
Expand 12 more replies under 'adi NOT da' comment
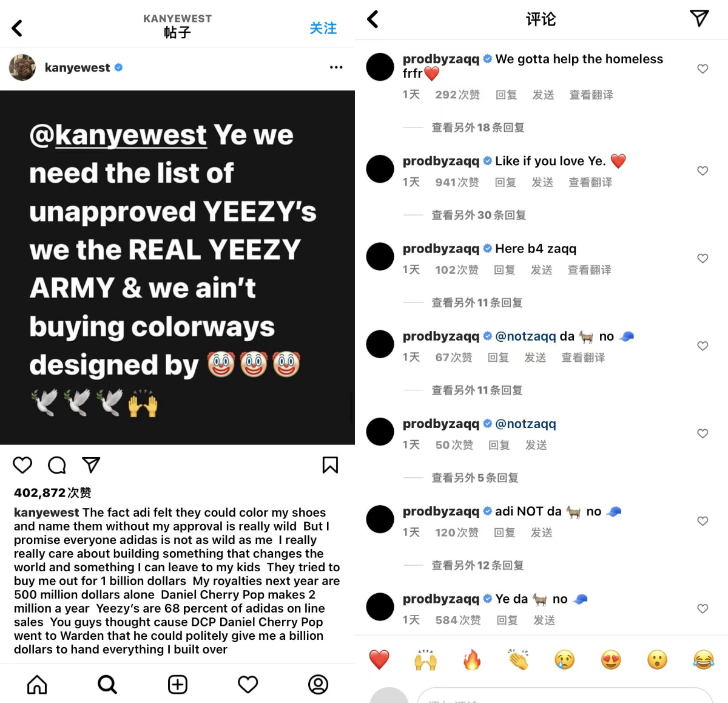click(477, 565)
